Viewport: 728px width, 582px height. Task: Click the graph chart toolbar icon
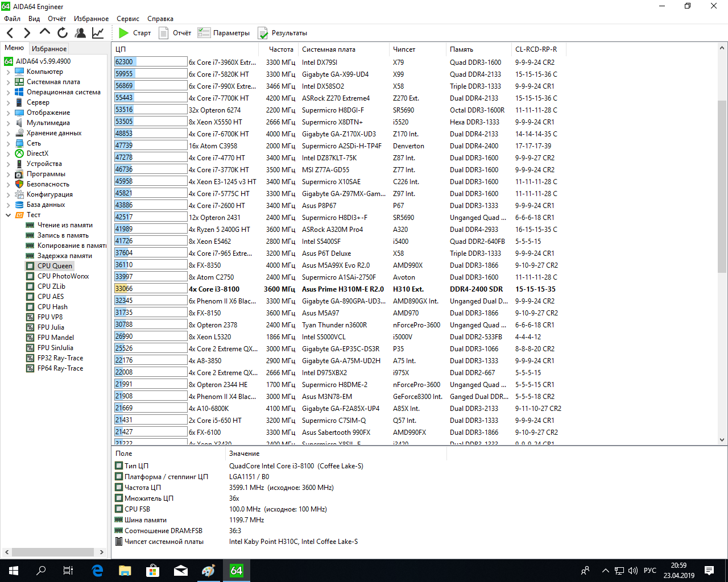(x=98, y=33)
